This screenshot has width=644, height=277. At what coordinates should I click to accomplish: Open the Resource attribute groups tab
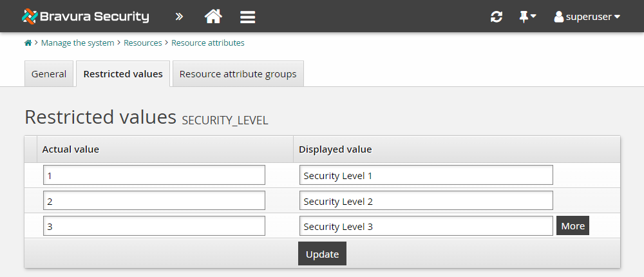tap(238, 74)
